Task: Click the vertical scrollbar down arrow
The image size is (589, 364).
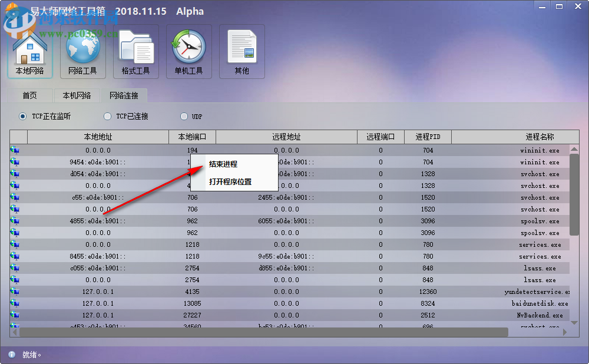Action: point(574,323)
